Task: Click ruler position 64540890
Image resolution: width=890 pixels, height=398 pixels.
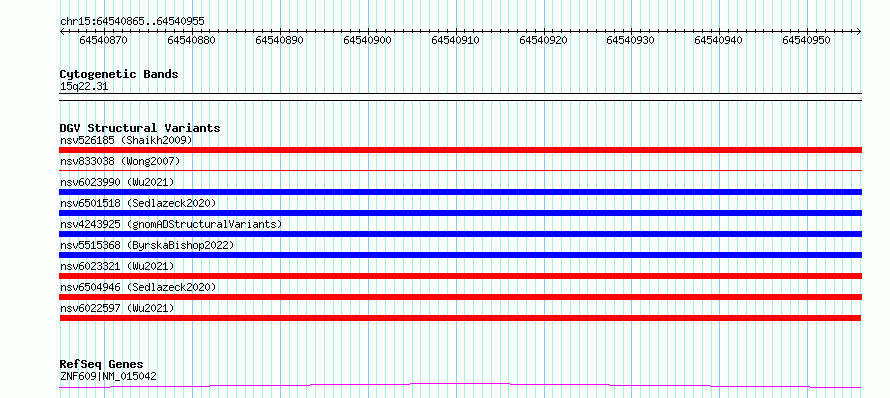Action: [279, 40]
